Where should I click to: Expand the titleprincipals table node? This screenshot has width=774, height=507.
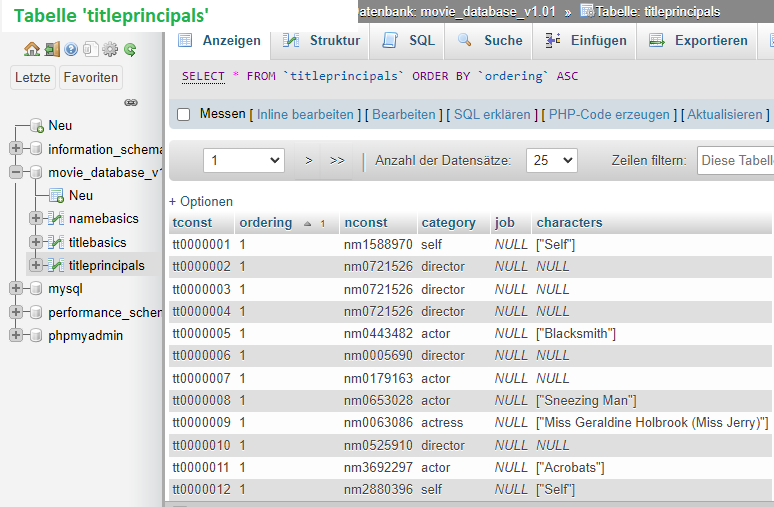(x=36, y=265)
